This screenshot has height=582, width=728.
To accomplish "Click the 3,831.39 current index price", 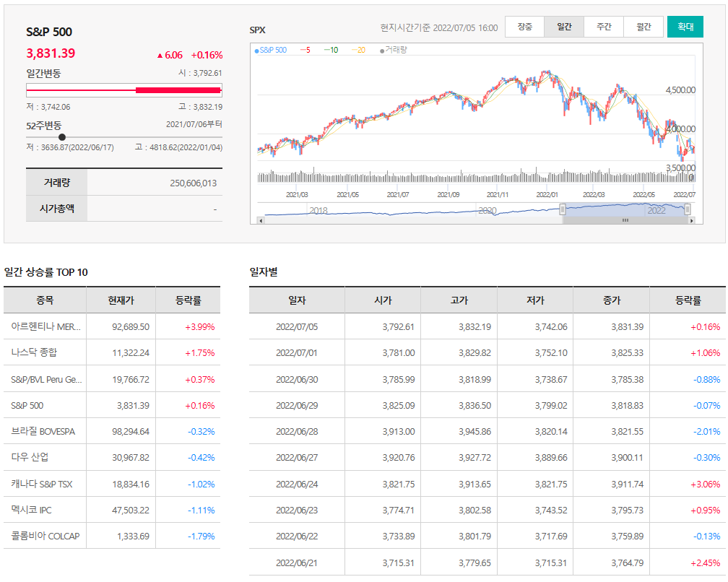I will [x=50, y=53].
